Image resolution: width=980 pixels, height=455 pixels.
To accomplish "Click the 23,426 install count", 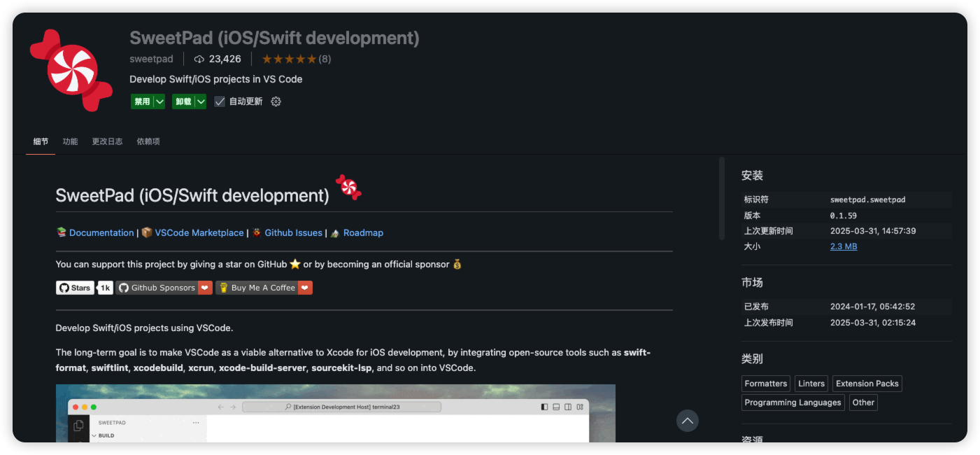I will 225,59.
